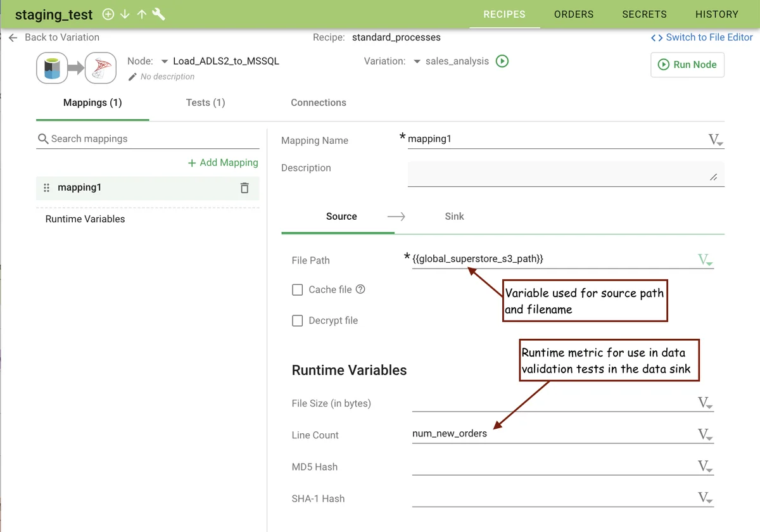Click the Switch to File Editor link

tap(702, 37)
